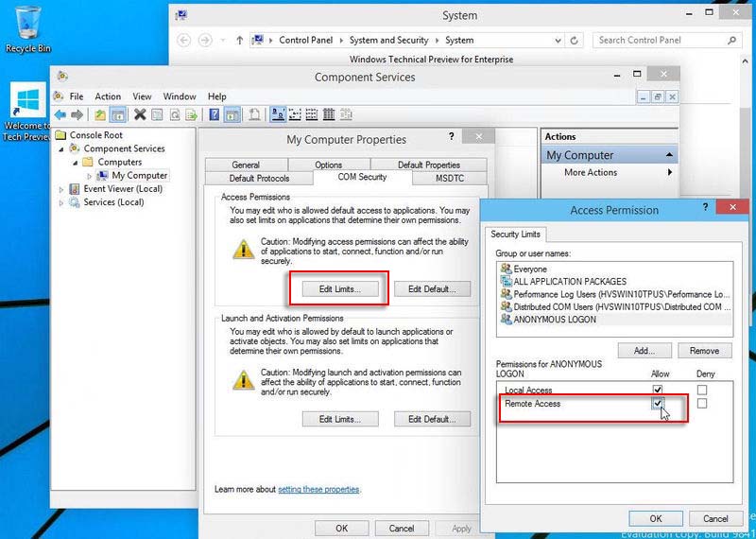Viewport: 756px width, 539px height.
Task: Toggle Allow checkbox for Local Access
Action: pos(657,390)
